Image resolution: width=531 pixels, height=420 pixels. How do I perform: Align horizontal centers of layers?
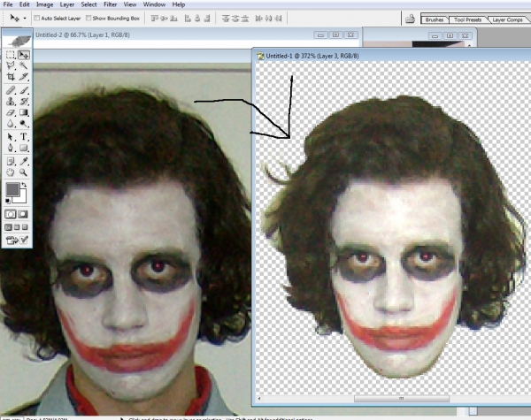[197, 19]
